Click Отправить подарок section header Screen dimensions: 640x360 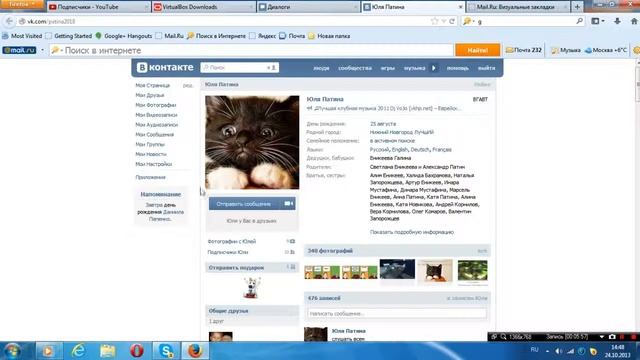click(x=252, y=268)
